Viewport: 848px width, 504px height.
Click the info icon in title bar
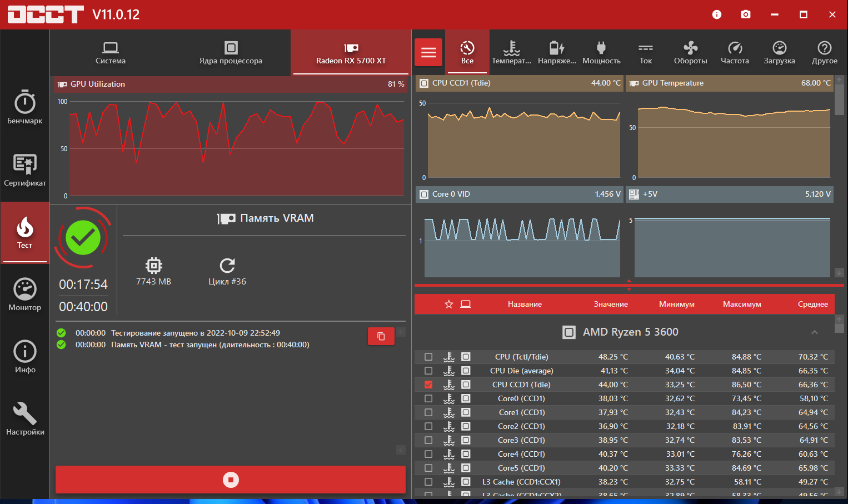(717, 14)
